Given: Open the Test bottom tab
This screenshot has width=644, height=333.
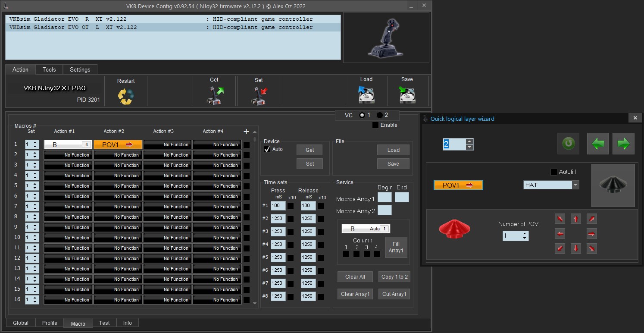Looking at the screenshot, I should [104, 323].
